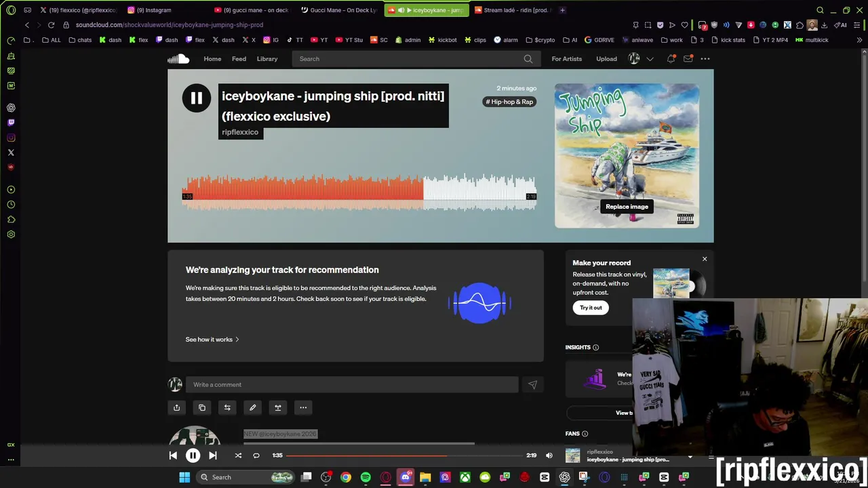
Task: Open the Twitch icon in Opera sidebar
Action: coord(11,123)
